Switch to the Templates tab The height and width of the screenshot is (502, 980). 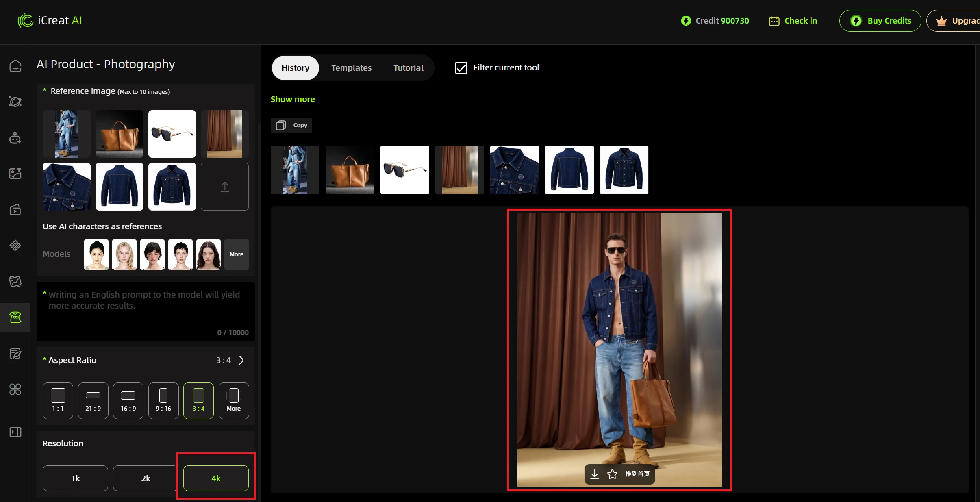pyautogui.click(x=351, y=68)
